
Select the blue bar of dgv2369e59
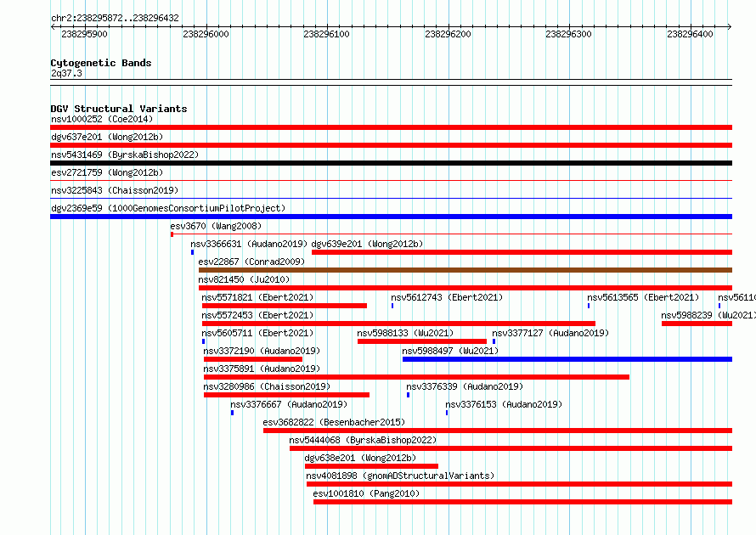tap(391, 217)
